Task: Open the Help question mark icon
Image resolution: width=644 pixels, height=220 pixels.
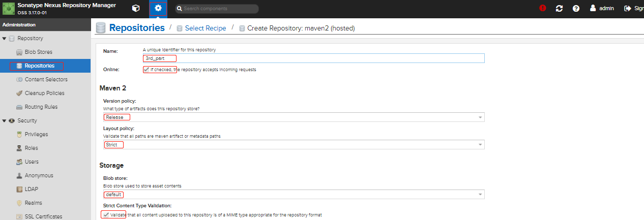Action: (576, 9)
